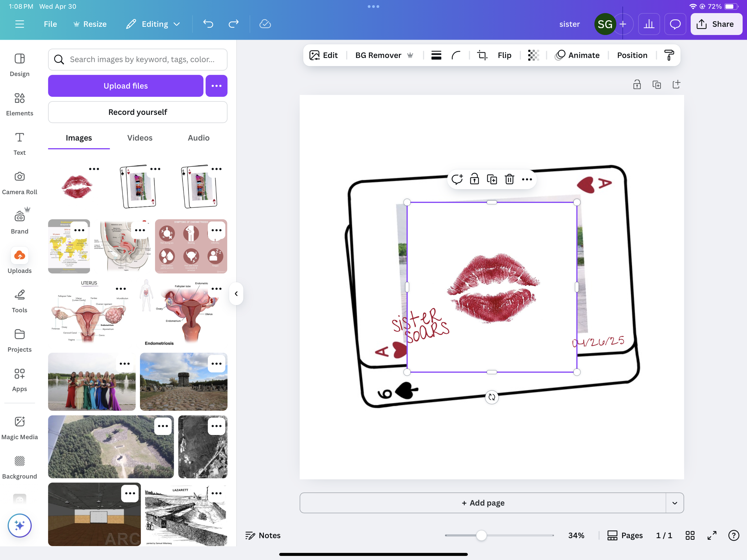Click the zoom slider handle
The image size is (747, 560).
point(481,535)
